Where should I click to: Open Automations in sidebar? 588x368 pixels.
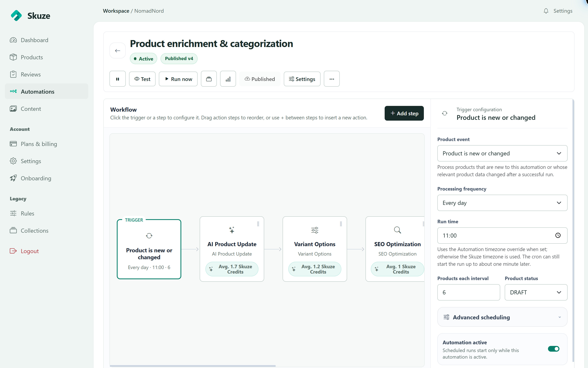coord(46,92)
